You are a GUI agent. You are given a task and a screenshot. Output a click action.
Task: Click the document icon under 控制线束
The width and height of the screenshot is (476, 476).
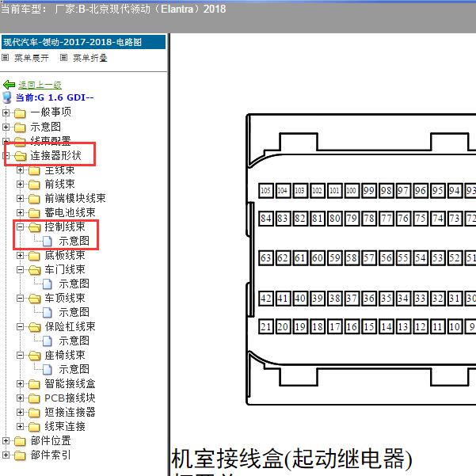coord(47,242)
